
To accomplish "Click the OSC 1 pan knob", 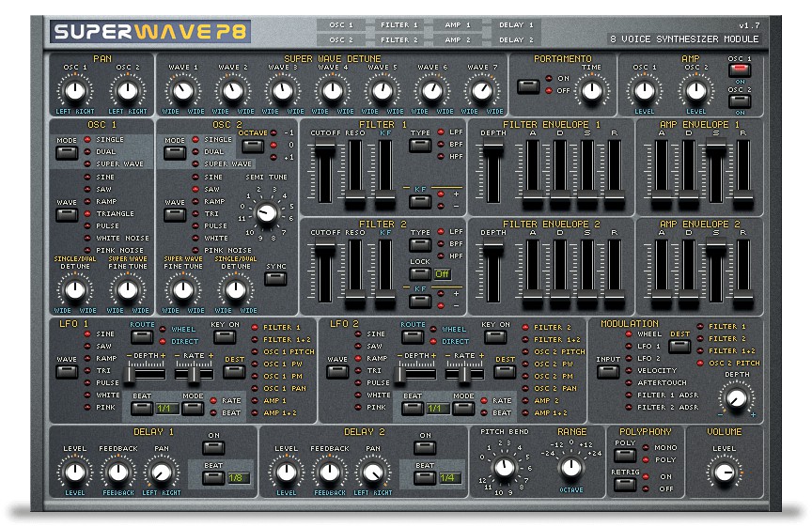I will [x=75, y=90].
